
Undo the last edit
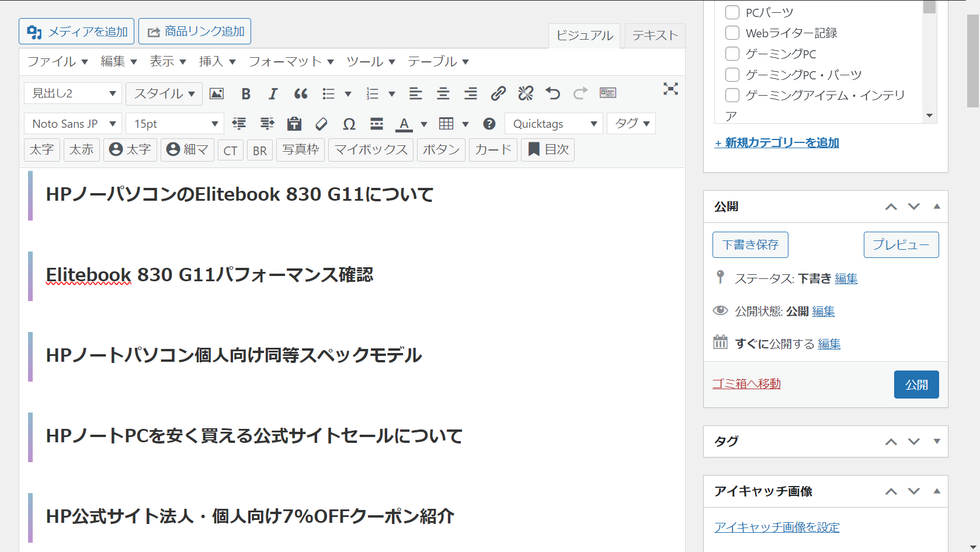click(553, 93)
